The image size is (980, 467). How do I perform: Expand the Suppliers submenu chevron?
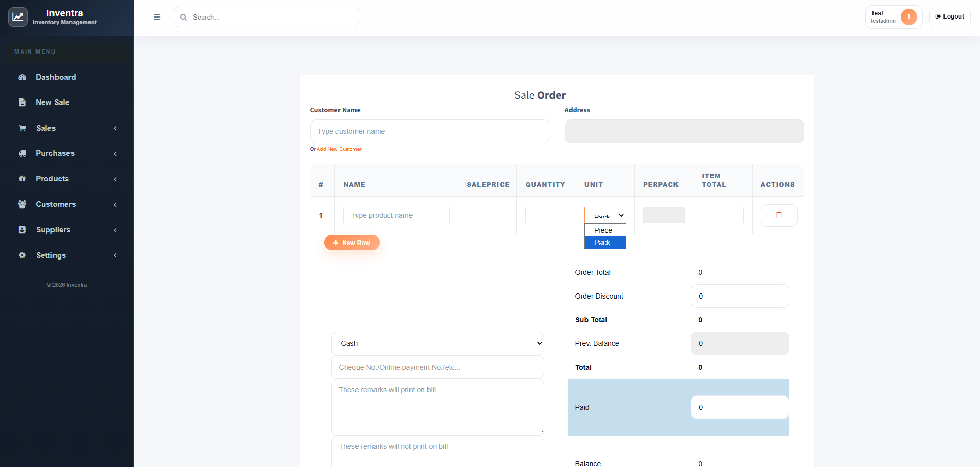click(x=115, y=230)
